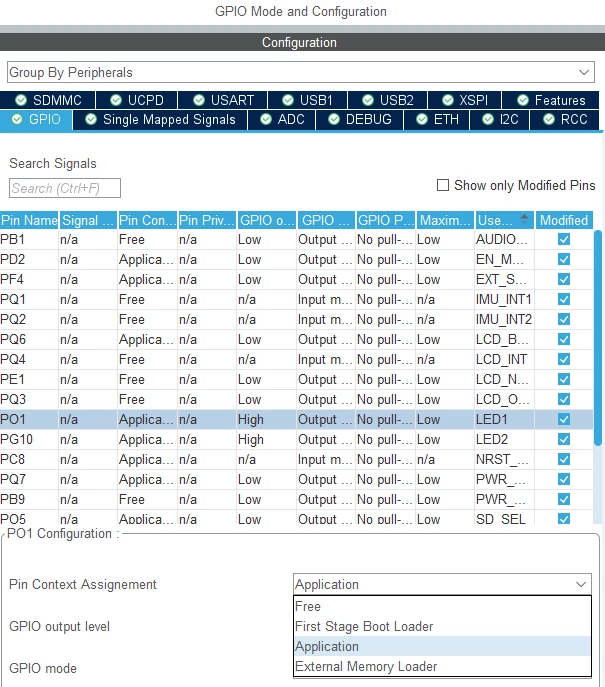This screenshot has width=605, height=687.
Task: Toggle Modified checkbox for PB1 row
Action: 564,239
